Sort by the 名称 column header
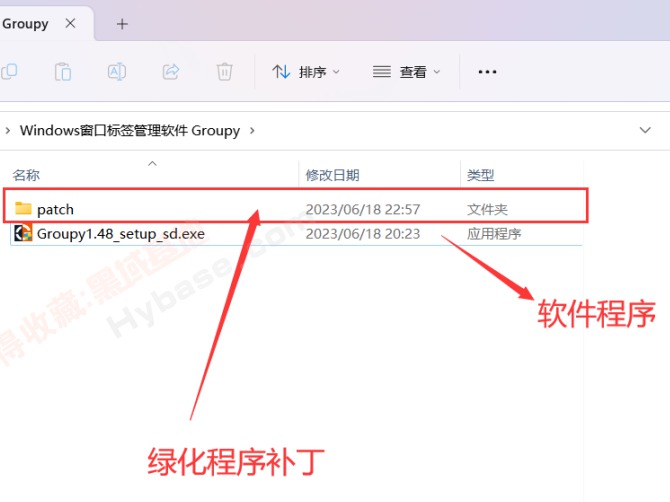670x502 pixels. point(26,175)
